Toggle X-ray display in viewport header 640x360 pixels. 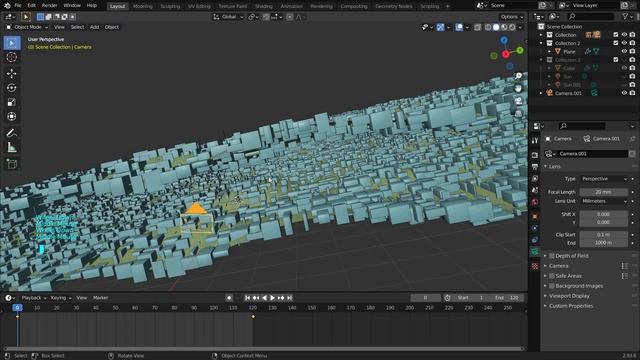(477, 27)
